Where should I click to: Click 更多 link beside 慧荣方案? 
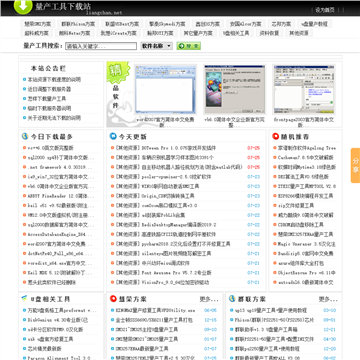click(209, 299)
